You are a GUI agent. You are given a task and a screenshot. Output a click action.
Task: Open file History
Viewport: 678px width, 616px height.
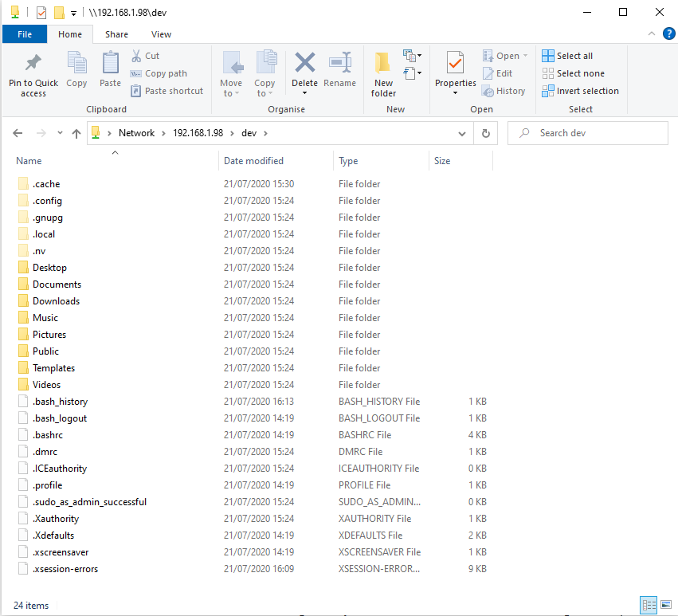coord(504,91)
